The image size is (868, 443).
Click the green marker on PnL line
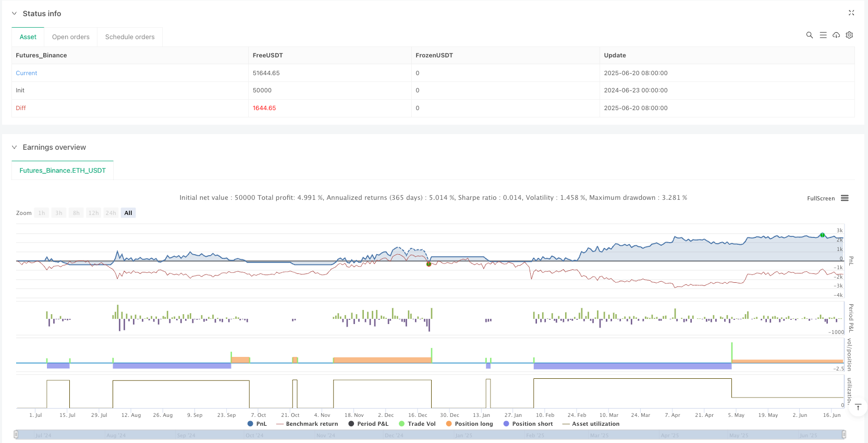[x=822, y=235]
